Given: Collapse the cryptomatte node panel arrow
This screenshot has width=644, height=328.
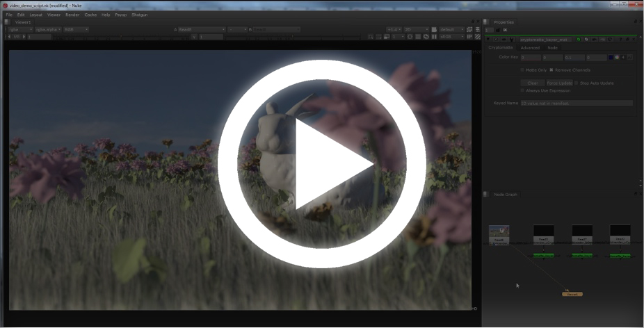Looking at the screenshot, I should click(488, 40).
